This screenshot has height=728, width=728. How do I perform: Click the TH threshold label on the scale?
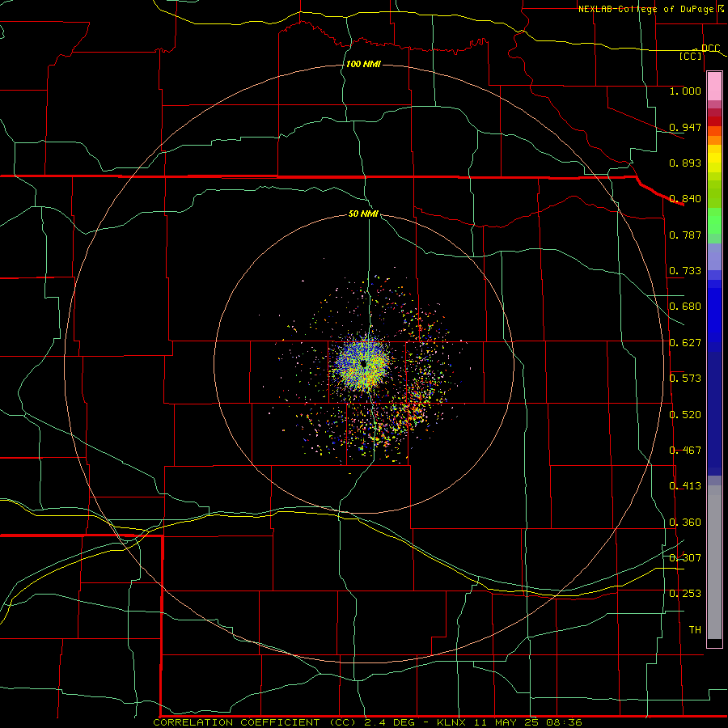coord(695,630)
